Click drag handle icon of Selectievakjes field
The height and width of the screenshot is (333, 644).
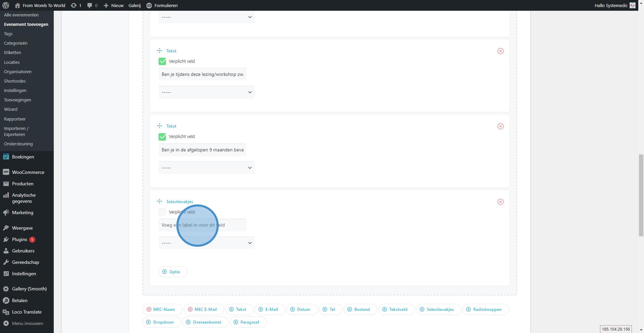(160, 201)
